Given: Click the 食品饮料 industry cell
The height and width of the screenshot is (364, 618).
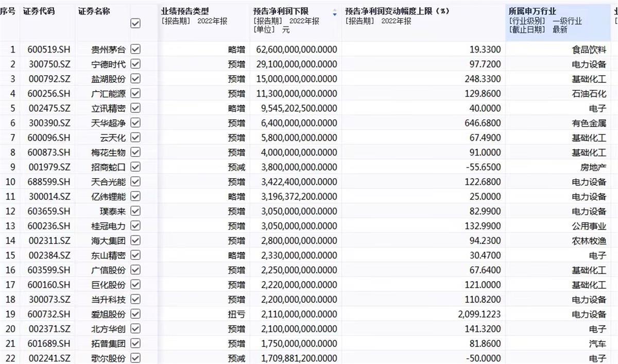Looking at the screenshot, I should (589, 49).
